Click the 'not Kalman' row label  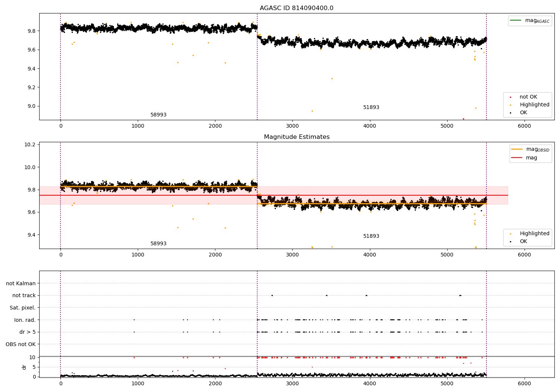point(21,283)
